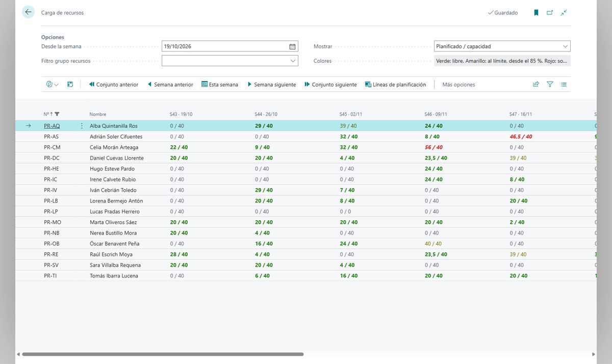This screenshot has height=364, width=612.
Task: Click the 28 / 40 cell for Raúl Escrich
Action: (179, 254)
